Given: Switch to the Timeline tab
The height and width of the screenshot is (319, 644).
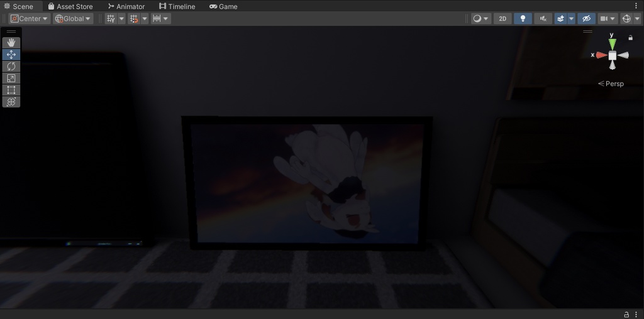Looking at the screenshot, I should click(x=177, y=6).
